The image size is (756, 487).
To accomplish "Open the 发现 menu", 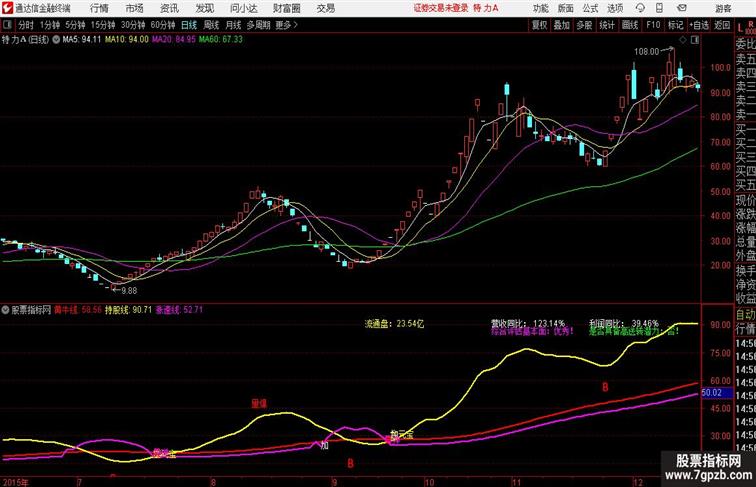I will point(204,8).
